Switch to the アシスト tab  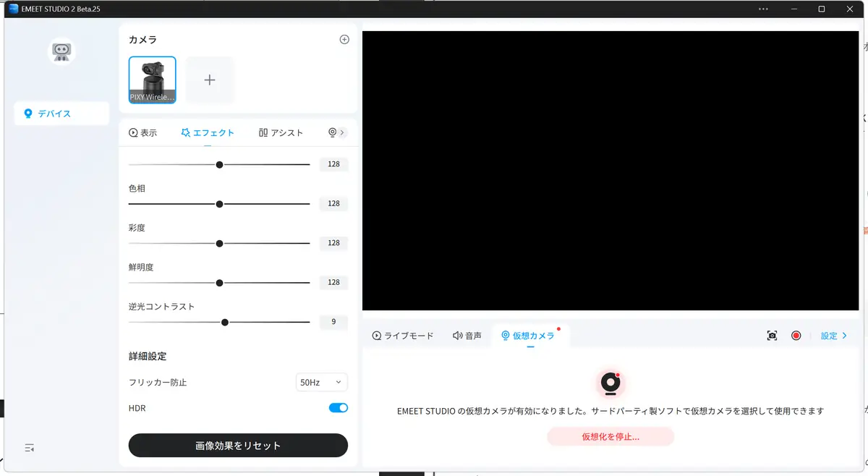tap(281, 133)
